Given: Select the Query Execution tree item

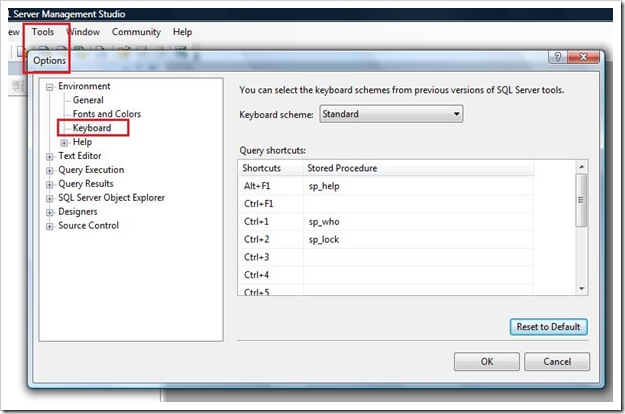Looking at the screenshot, I should click(91, 170).
